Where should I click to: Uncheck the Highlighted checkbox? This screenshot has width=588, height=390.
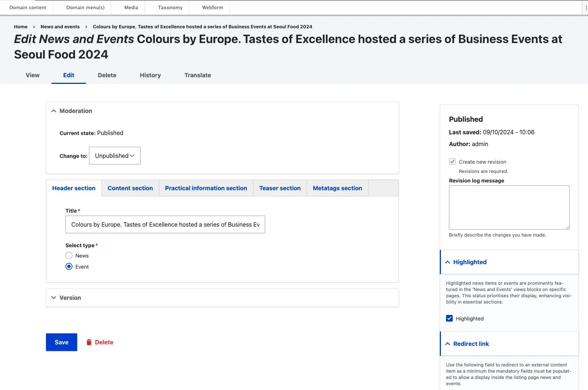[449, 318]
